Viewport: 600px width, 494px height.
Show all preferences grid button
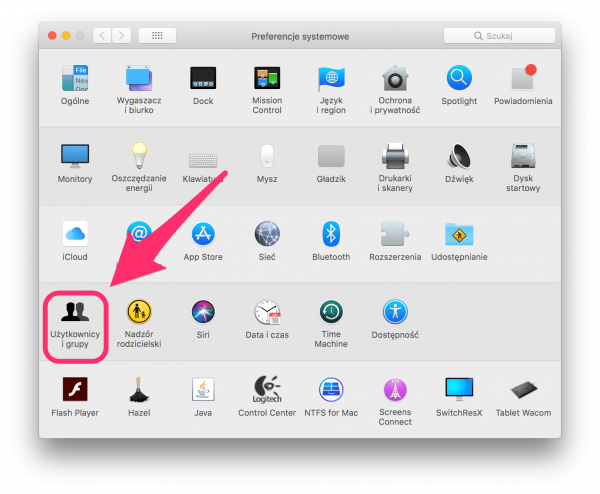157,36
